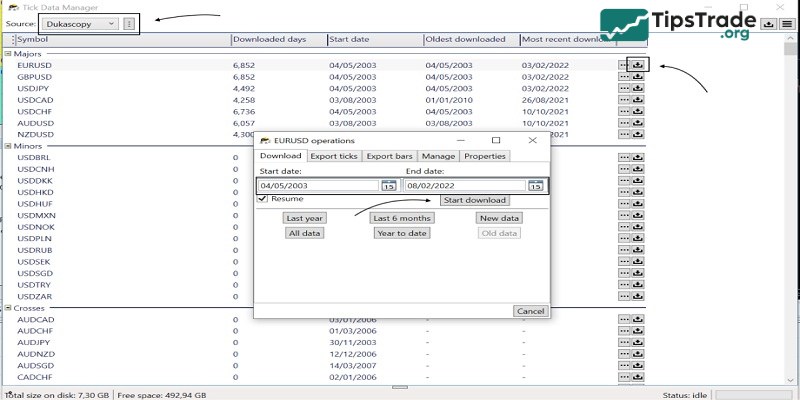Viewport: 800px width, 400px height.
Task: Click the download icon for EURUSD row
Action: coord(639,65)
